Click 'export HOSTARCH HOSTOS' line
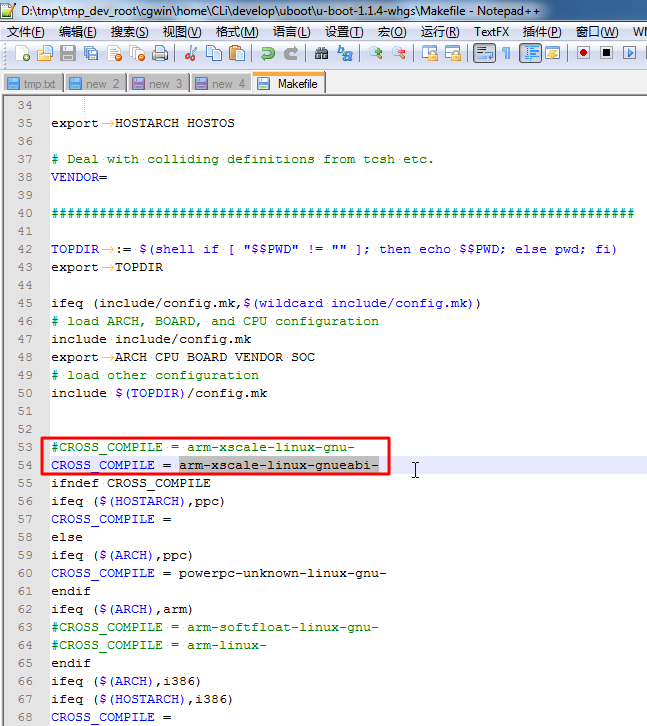 [x=143, y=123]
